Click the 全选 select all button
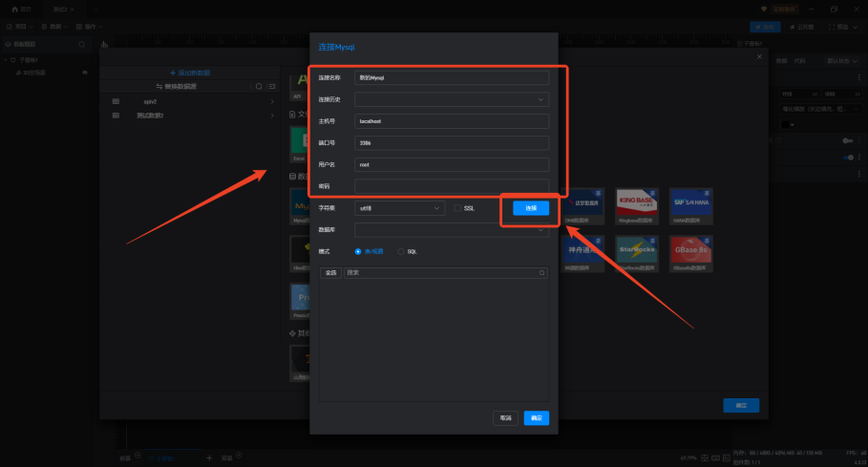The width and height of the screenshot is (868, 467). point(330,272)
